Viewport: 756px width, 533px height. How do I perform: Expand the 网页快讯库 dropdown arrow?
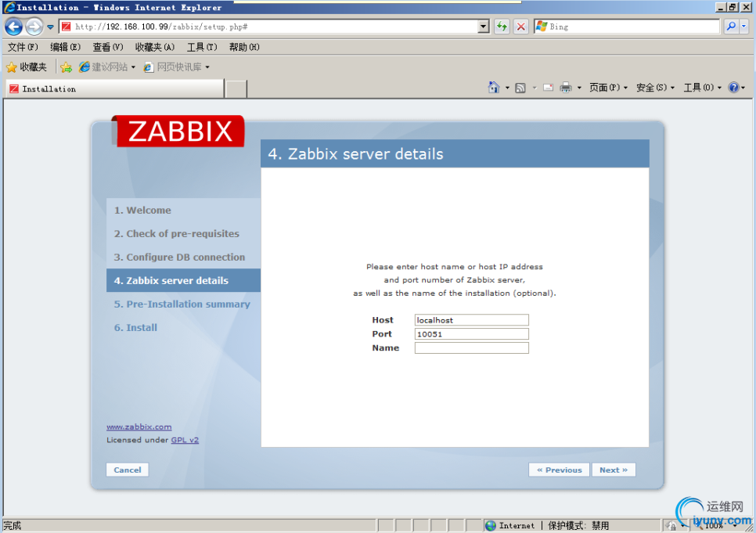tap(207, 67)
